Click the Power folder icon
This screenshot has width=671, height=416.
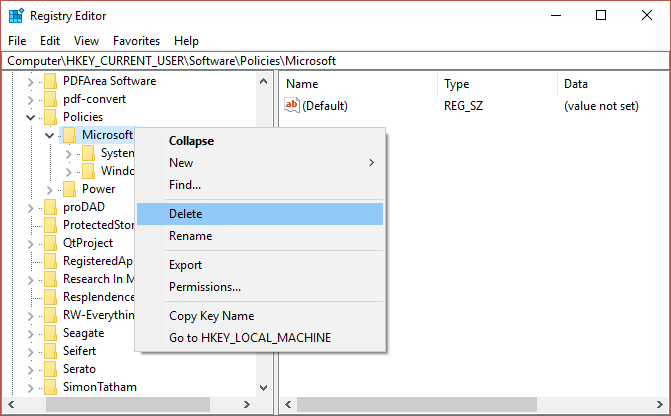[69, 189]
